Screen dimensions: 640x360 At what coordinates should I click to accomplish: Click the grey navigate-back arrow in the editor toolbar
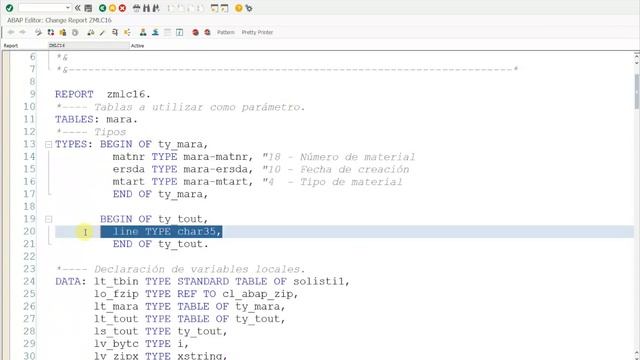pos(11,32)
